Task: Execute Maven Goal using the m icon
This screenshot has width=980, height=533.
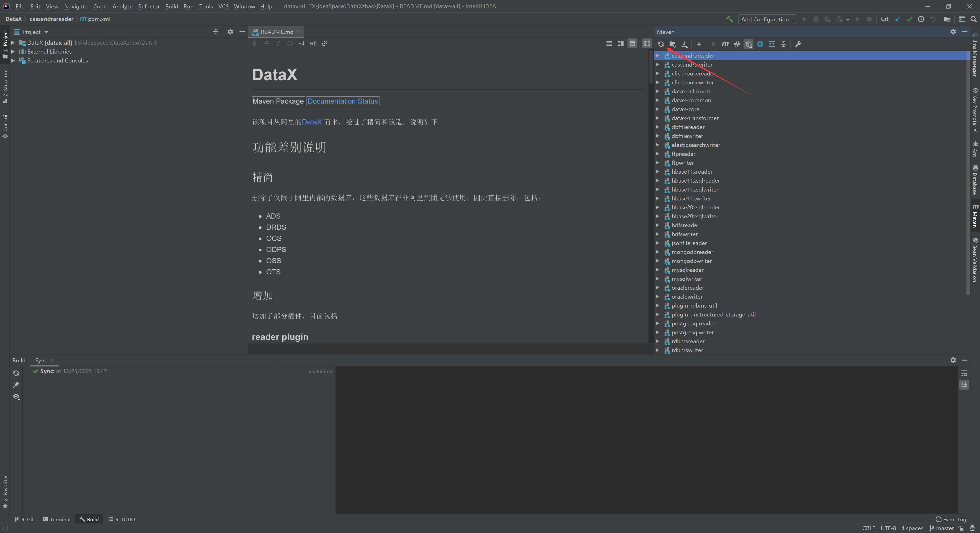Action: (x=726, y=44)
